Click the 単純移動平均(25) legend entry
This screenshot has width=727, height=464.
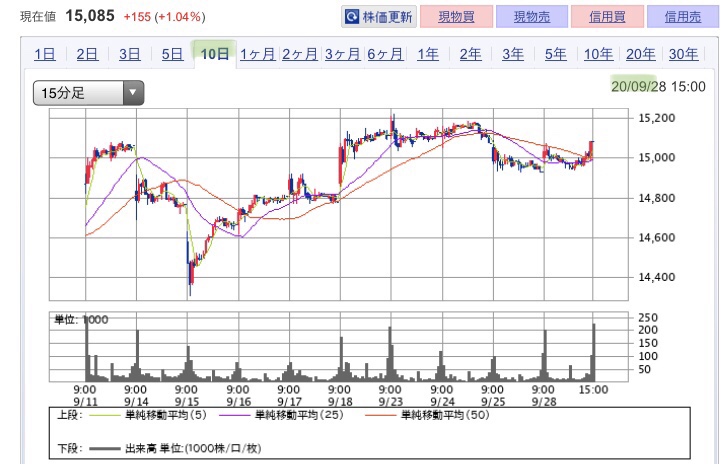pyautogui.click(x=281, y=415)
